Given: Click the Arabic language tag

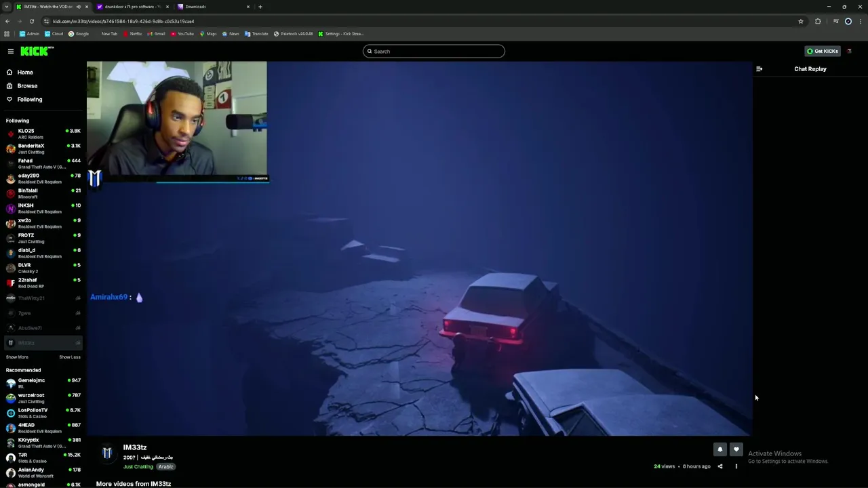Looking at the screenshot, I should [166, 466].
